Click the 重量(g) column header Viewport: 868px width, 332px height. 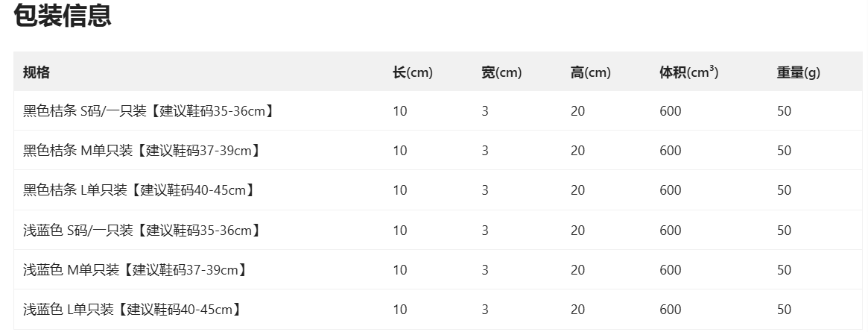(798, 72)
